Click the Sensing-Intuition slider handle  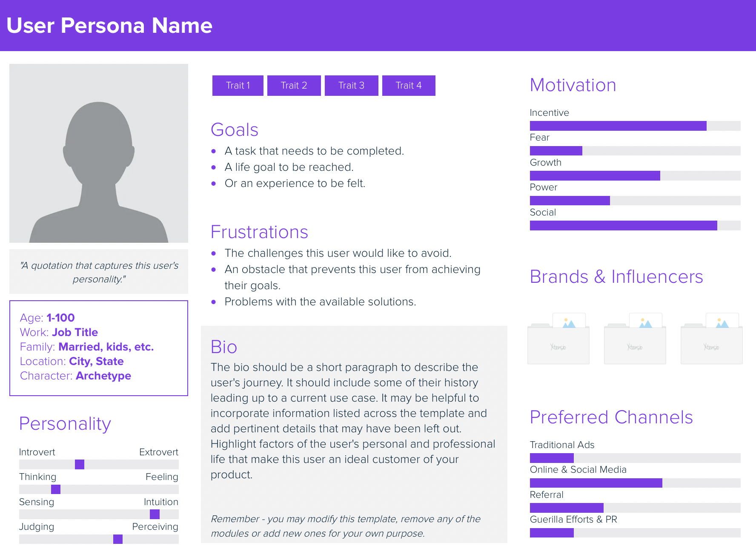155,514
